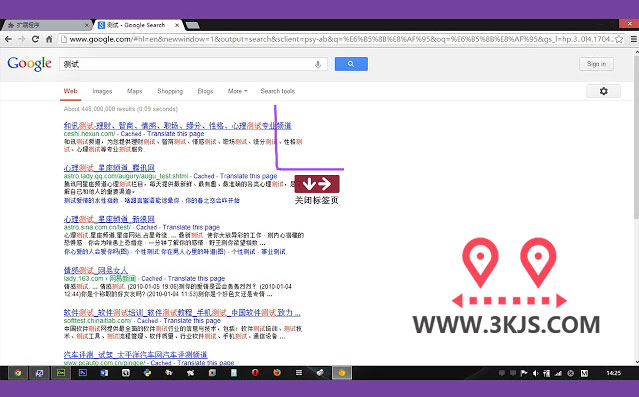Click the Sign in button
The height and width of the screenshot is (397, 639).
point(596,64)
